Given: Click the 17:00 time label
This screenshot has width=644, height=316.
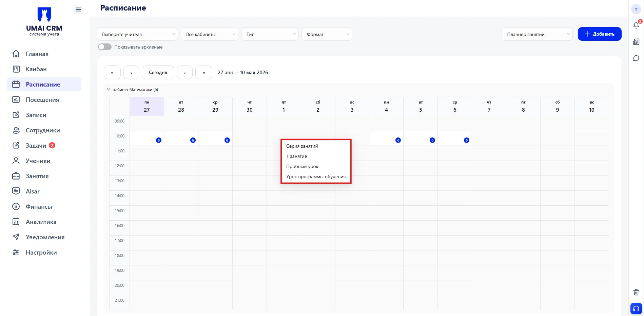Looking at the screenshot, I should tap(120, 241).
